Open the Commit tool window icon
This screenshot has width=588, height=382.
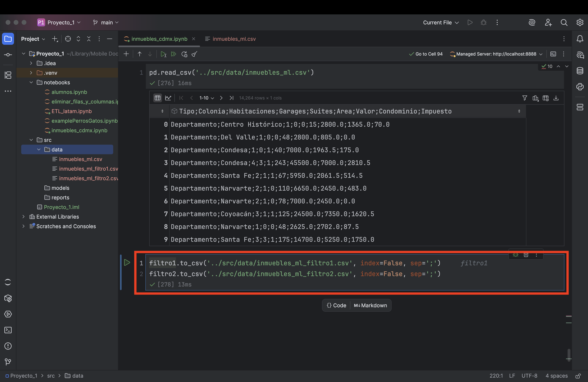click(x=8, y=55)
